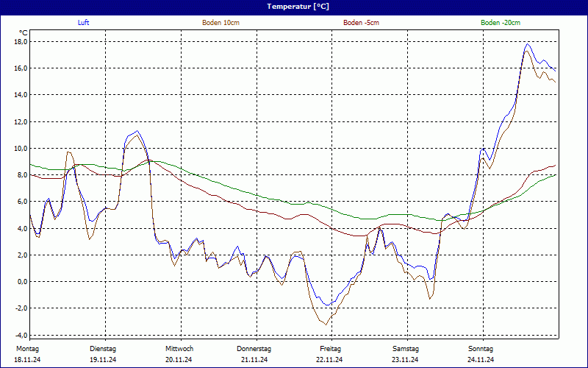Click the 8,0 y-axis value
Screen dimensions: 588x368
point(23,175)
